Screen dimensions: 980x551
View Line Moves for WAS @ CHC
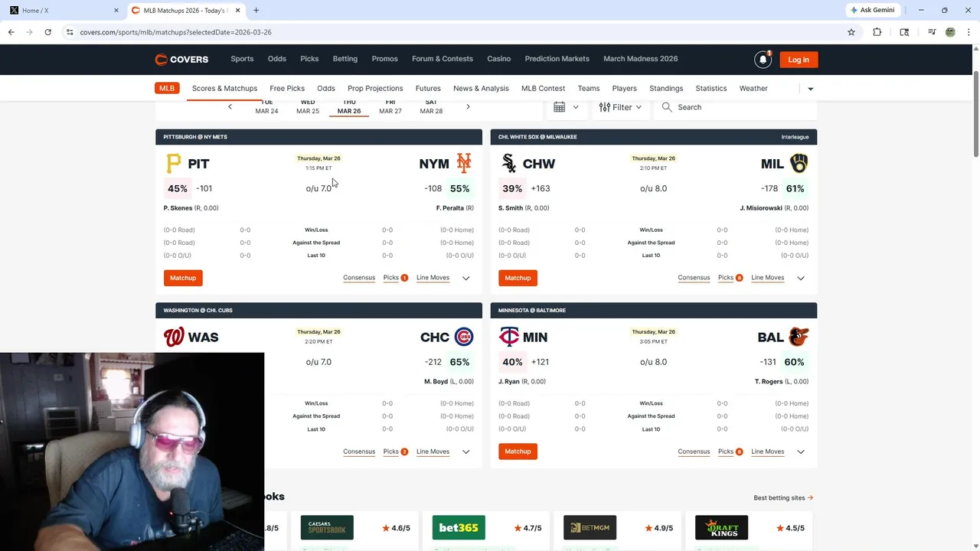tap(433, 452)
